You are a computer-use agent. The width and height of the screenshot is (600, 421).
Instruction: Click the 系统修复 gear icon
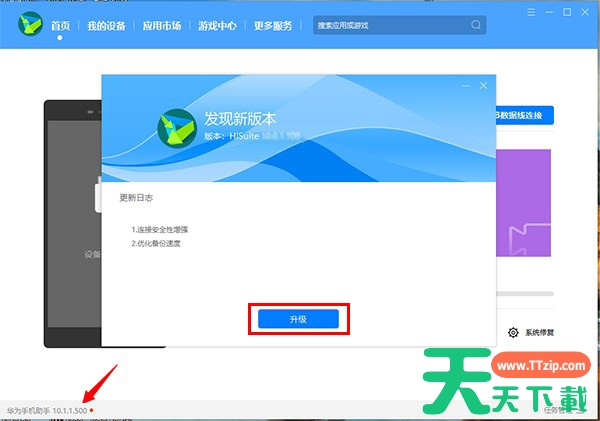(513, 333)
